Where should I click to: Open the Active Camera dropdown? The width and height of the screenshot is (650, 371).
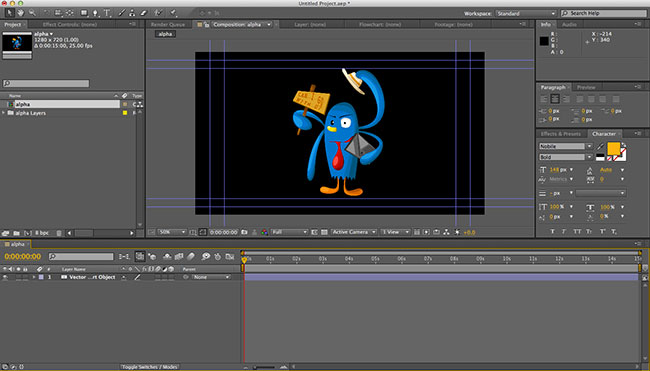click(x=354, y=232)
